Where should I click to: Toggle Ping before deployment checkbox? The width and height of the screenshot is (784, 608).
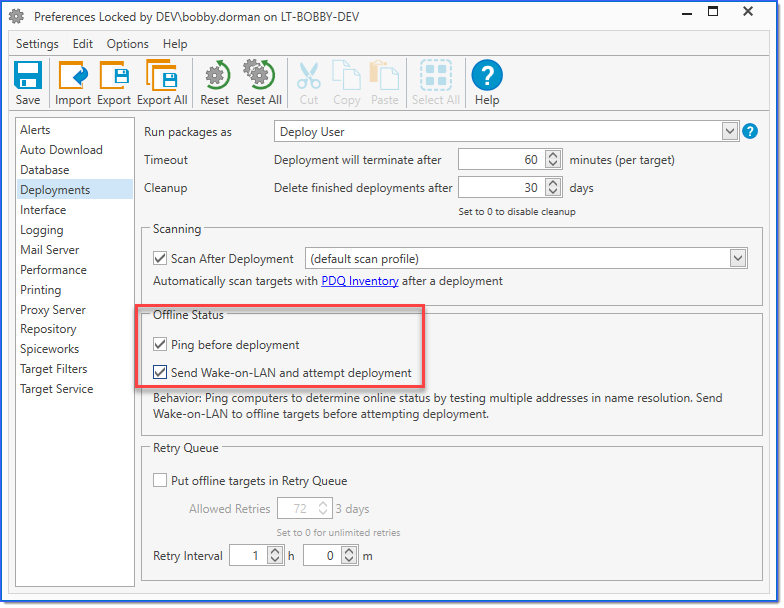[x=160, y=344]
